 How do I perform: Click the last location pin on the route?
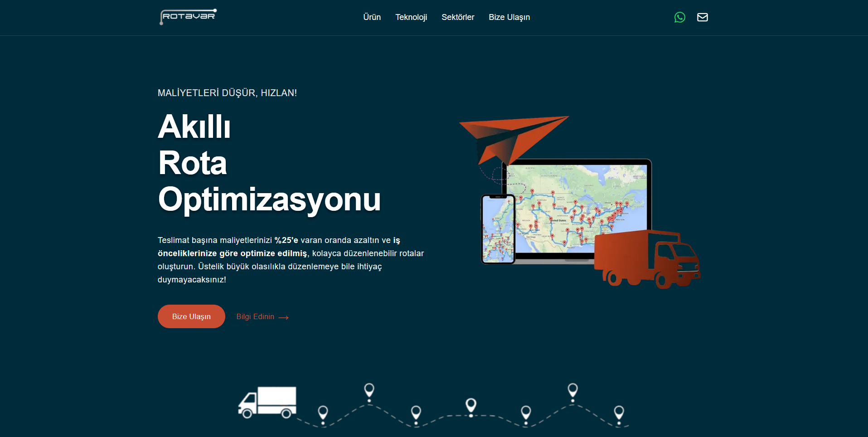coord(619,413)
